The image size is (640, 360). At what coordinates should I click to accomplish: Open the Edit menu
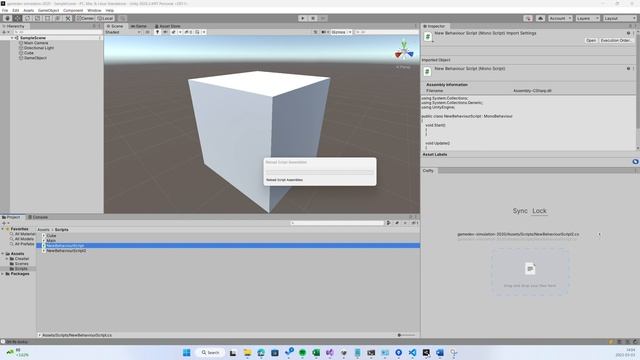click(x=16, y=10)
